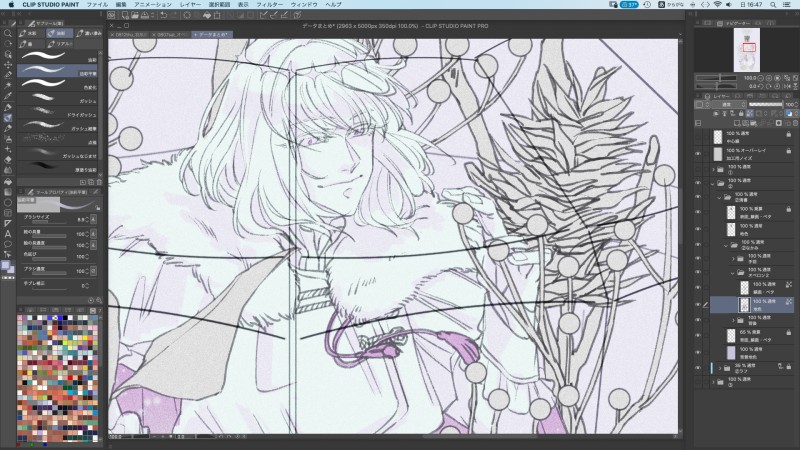Toggle visibility of 36% 通常 folder
800x450 pixels.
[698, 368]
